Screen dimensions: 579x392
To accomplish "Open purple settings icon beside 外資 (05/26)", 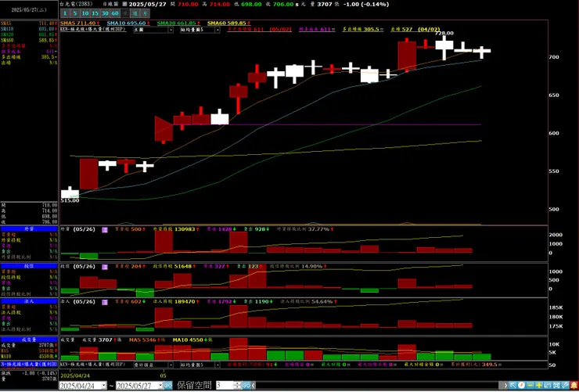I will tap(105, 229).
